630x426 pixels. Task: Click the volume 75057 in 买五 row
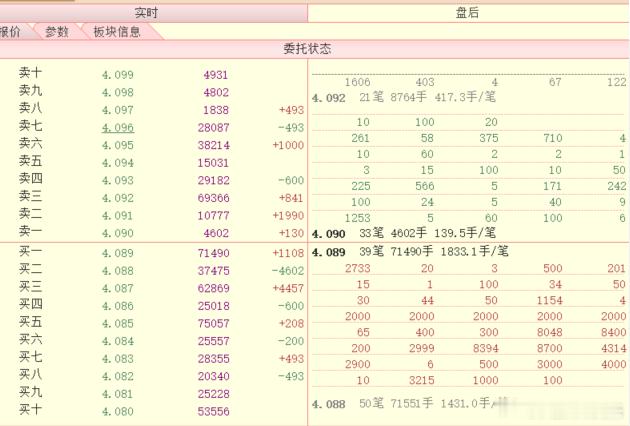point(213,324)
